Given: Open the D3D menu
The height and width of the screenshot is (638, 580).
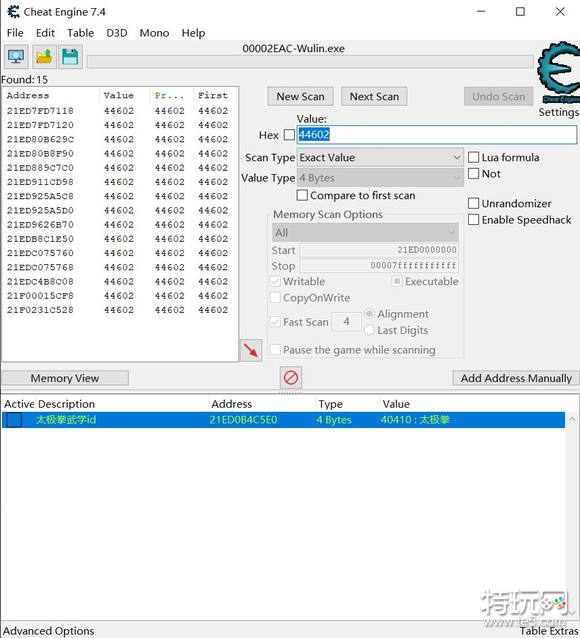Looking at the screenshot, I should [x=117, y=33].
